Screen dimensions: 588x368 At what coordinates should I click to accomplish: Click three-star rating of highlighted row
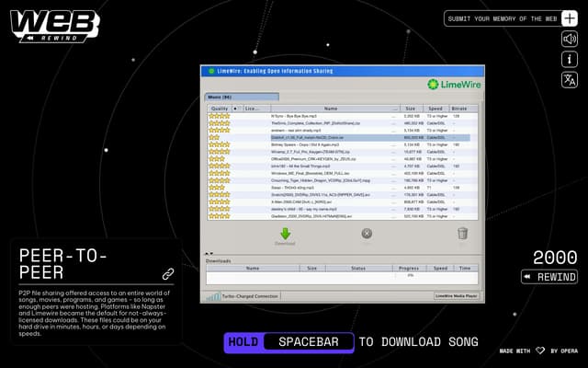click(214, 137)
